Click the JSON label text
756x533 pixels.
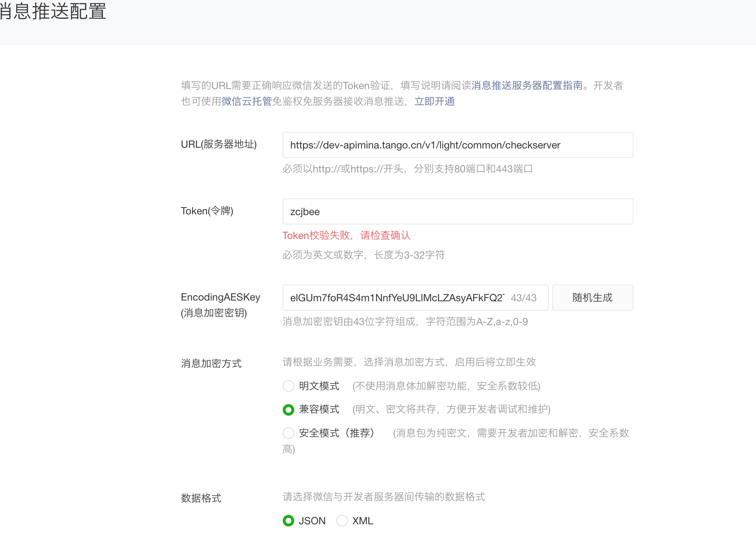pos(312,521)
